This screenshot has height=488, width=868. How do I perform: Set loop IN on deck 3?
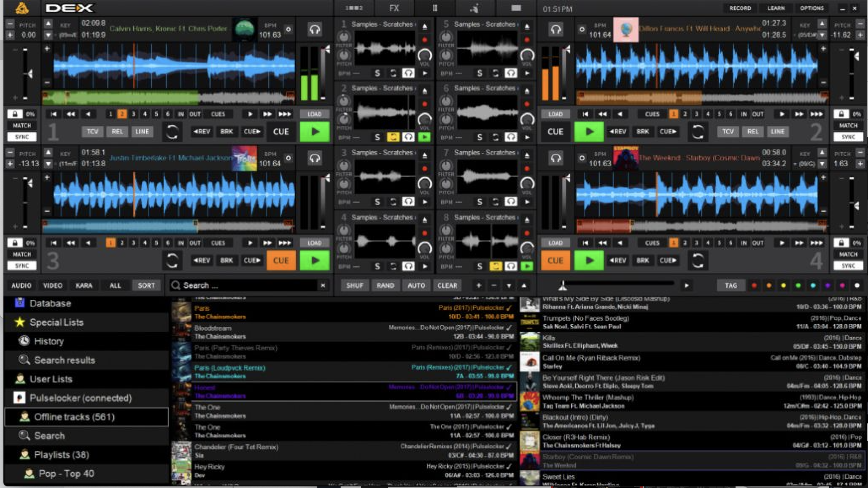(181, 243)
